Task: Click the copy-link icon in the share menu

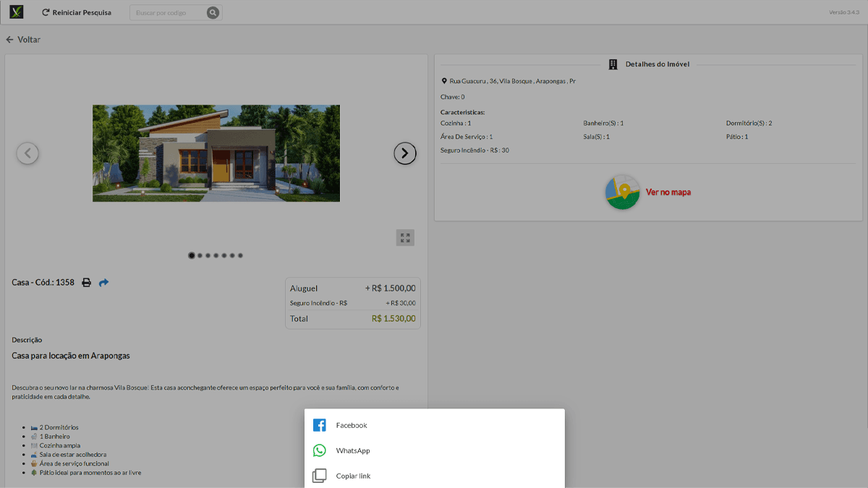Action: [319, 476]
